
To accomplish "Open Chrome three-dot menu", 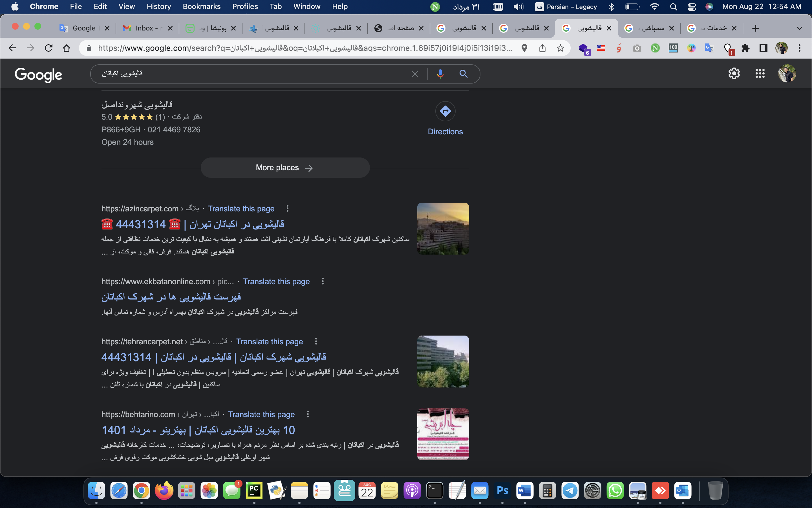I will pos(800,48).
